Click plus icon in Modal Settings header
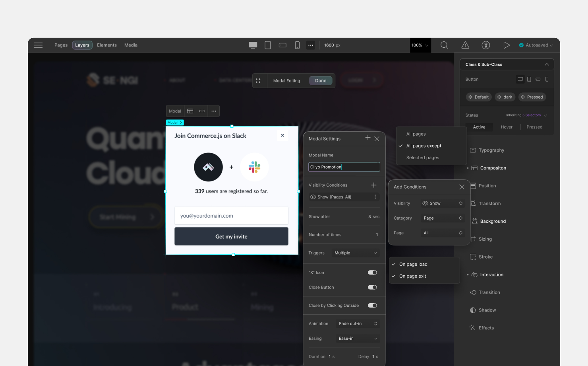 point(368,137)
